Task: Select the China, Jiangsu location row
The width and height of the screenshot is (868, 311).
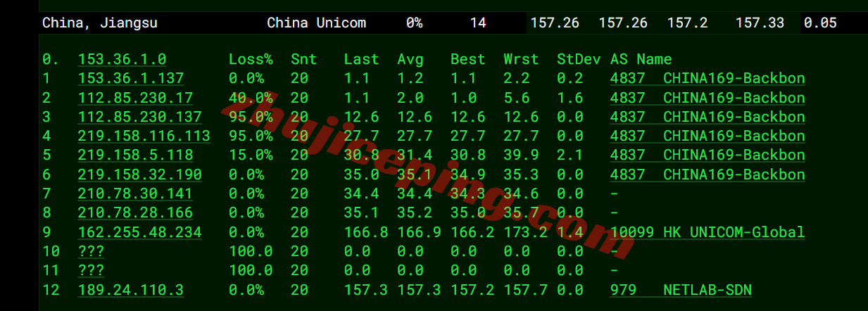Action: pos(453,23)
